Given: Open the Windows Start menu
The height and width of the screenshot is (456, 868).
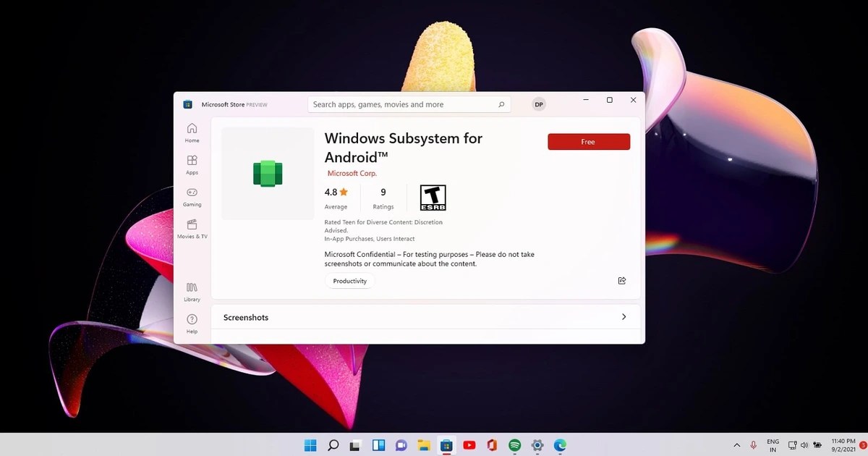Looking at the screenshot, I should (310, 445).
